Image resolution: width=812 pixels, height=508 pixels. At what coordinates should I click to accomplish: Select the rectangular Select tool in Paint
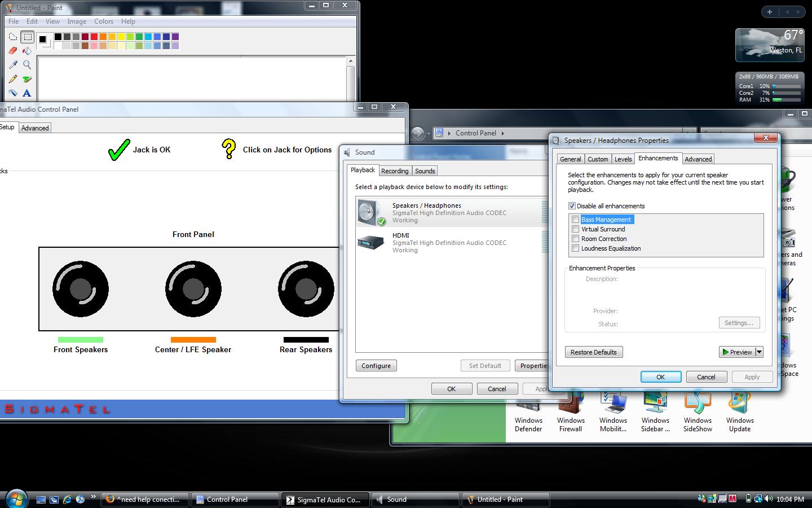(x=27, y=37)
